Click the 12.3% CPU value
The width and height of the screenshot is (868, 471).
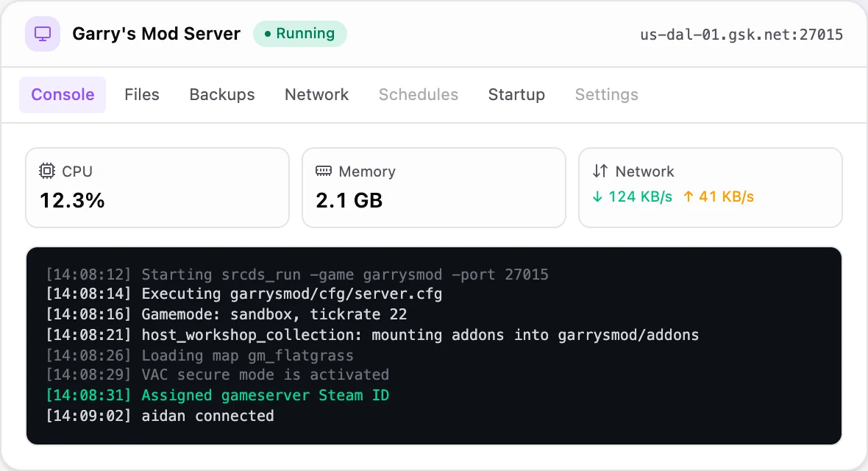[73, 201]
